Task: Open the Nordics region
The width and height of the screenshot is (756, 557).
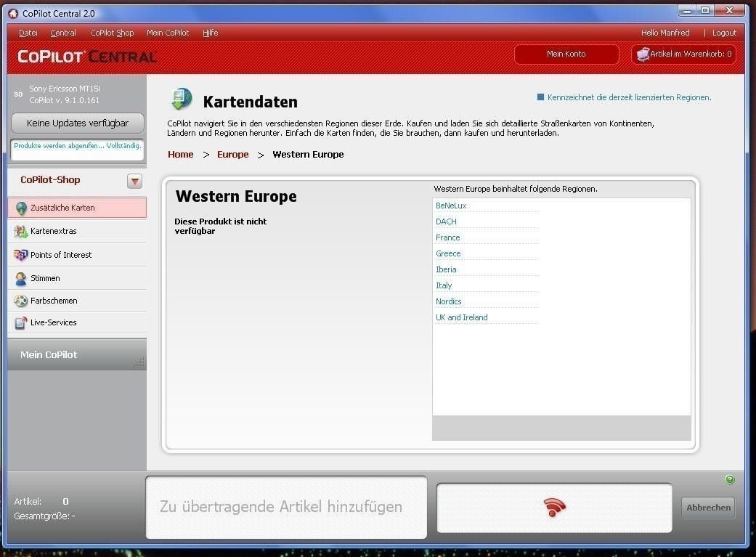Action: point(449,301)
